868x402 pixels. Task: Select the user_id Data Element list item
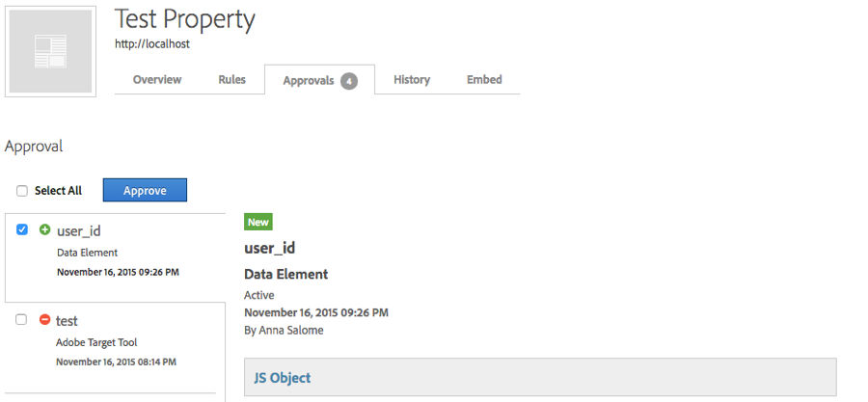pyautogui.click(x=115, y=257)
